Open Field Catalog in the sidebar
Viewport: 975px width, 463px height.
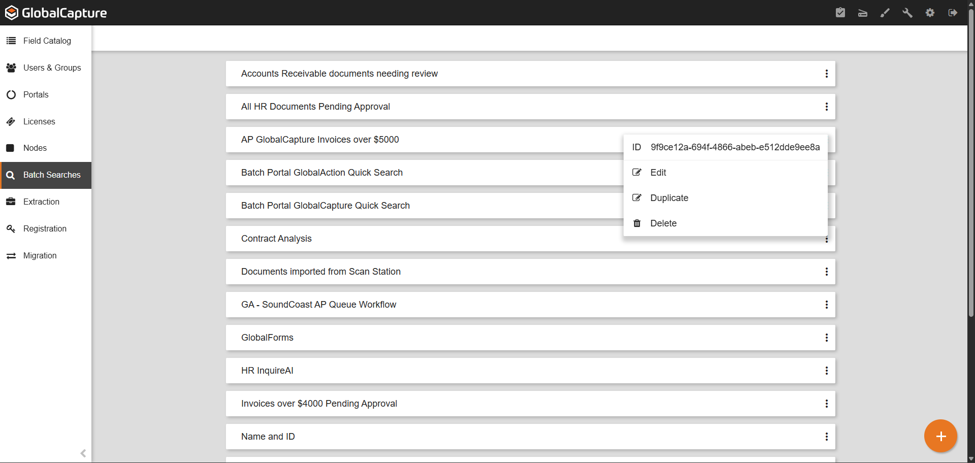click(45, 41)
